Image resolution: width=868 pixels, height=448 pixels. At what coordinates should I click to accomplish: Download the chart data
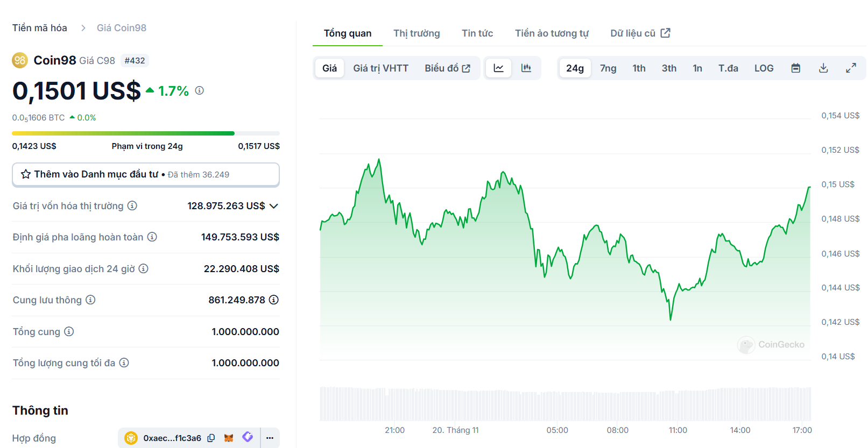coord(823,68)
